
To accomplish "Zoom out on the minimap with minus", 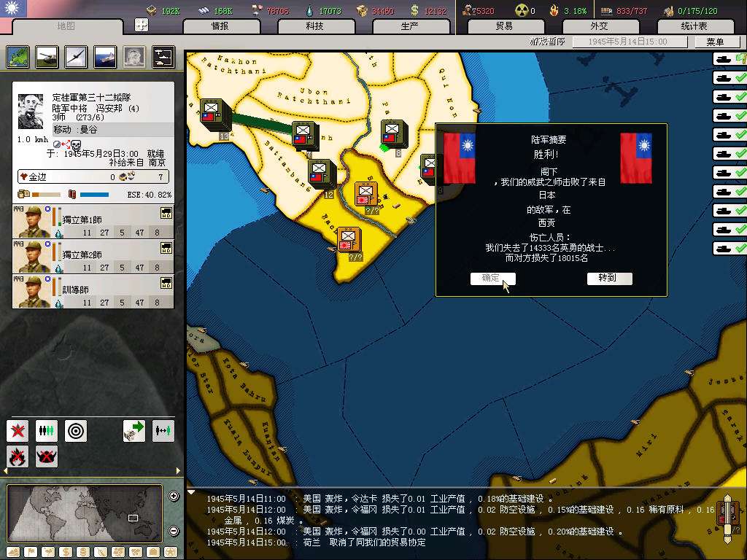I will click(174, 531).
